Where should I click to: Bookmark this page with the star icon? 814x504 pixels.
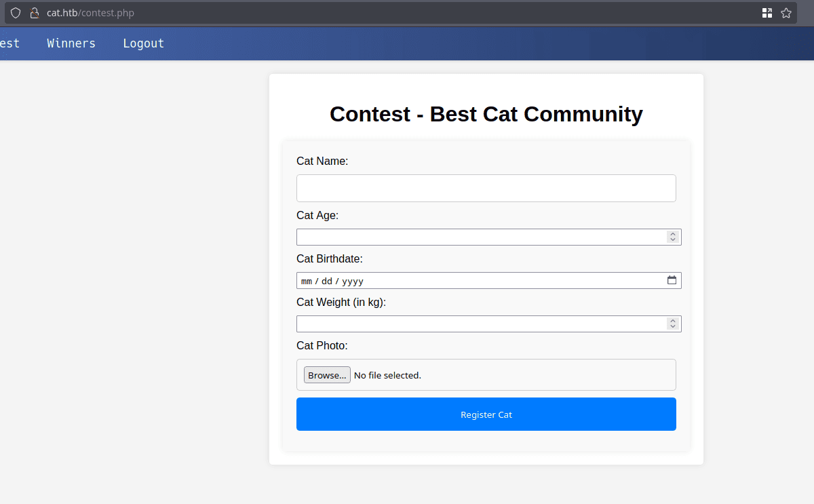pos(786,13)
